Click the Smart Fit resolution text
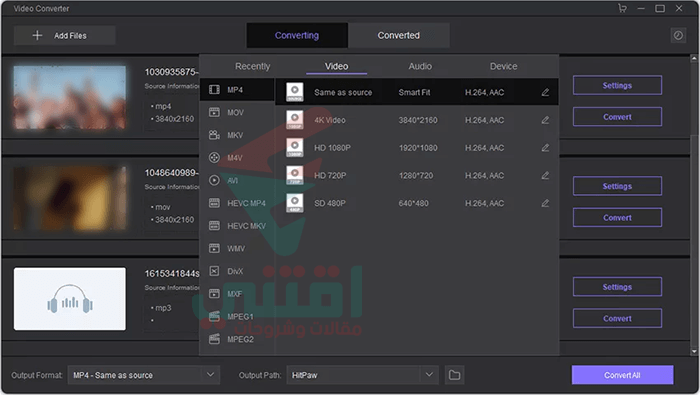Screen dimensions: 700x395 click(x=414, y=92)
